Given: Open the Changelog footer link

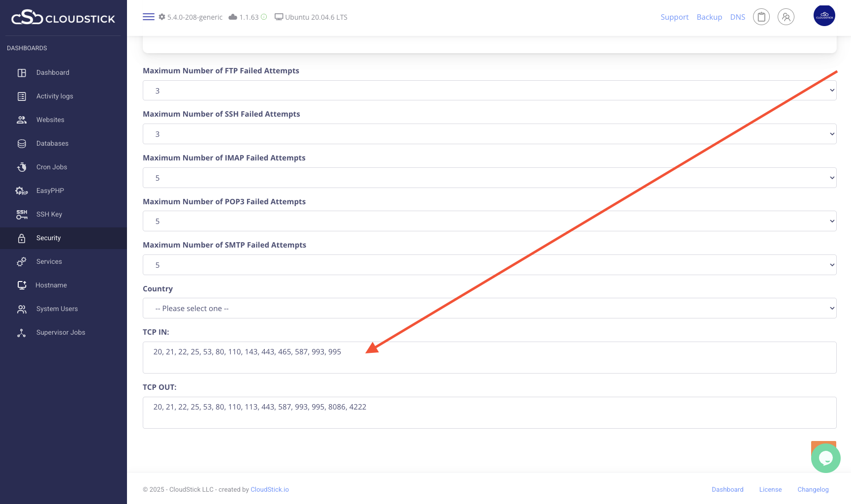Looking at the screenshot, I should click(813, 490).
